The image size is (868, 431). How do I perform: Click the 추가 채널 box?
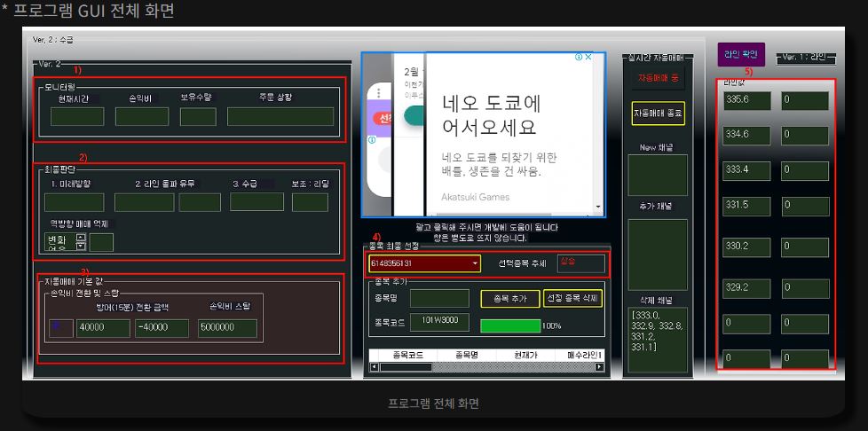[x=658, y=255]
